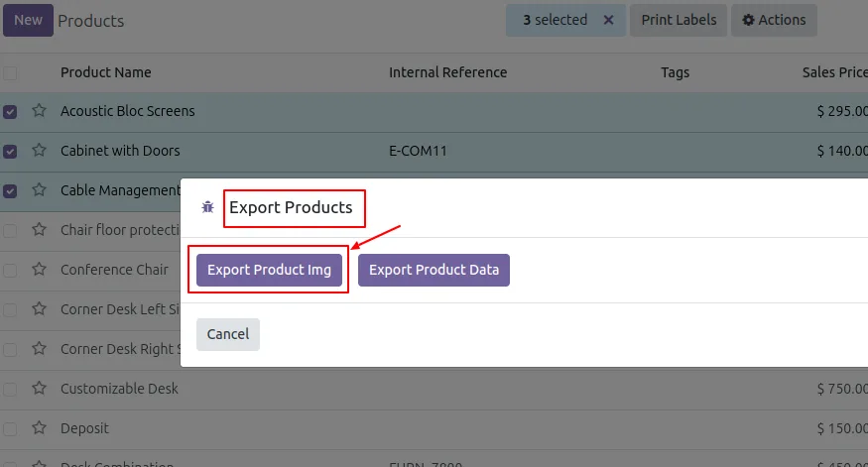
Task: Click the $ 295.00 price cell
Action: point(842,111)
